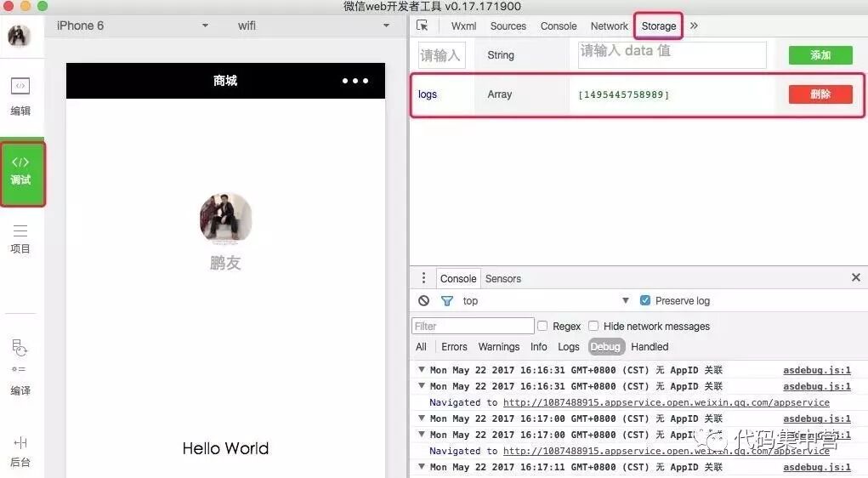868x478 pixels.
Task: Select the drawer Console tab
Action: [x=457, y=279]
